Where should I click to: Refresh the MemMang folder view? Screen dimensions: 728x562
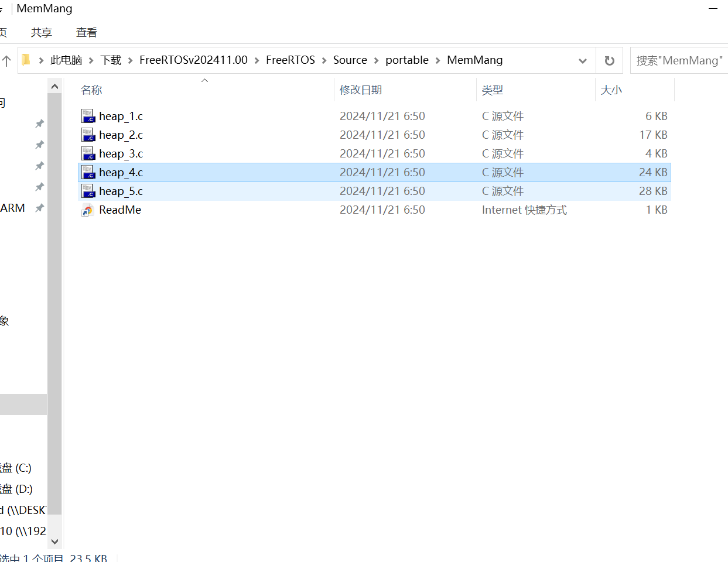pyautogui.click(x=610, y=60)
